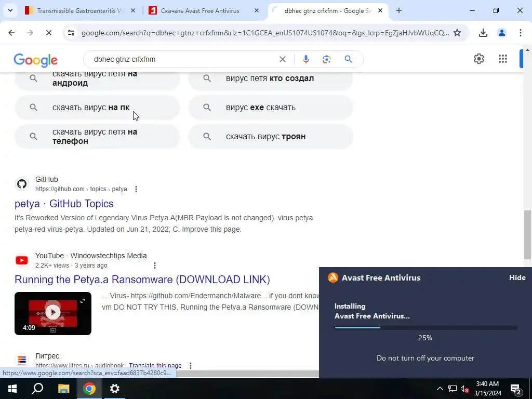Go back to previous page
The image size is (532, 399).
tap(11, 33)
